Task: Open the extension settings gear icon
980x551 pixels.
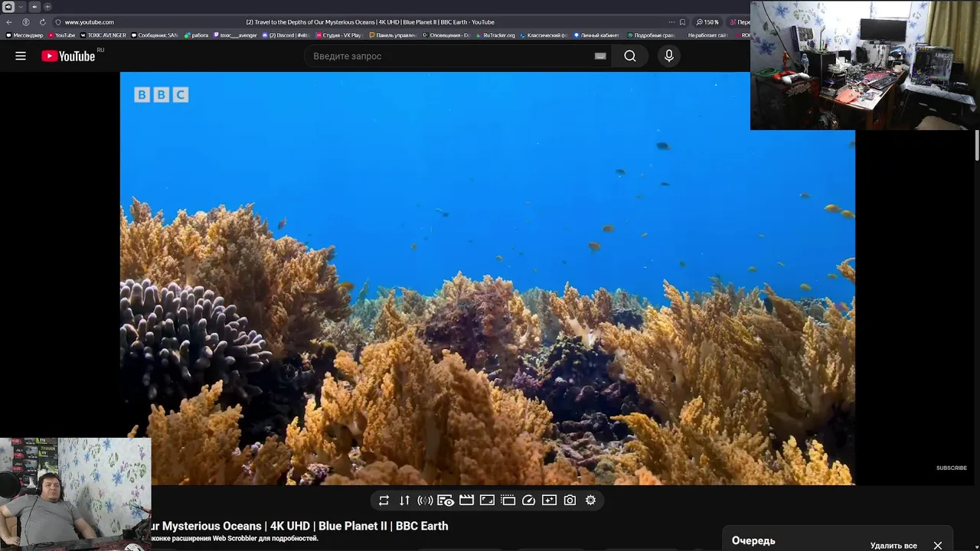Action: click(590, 500)
